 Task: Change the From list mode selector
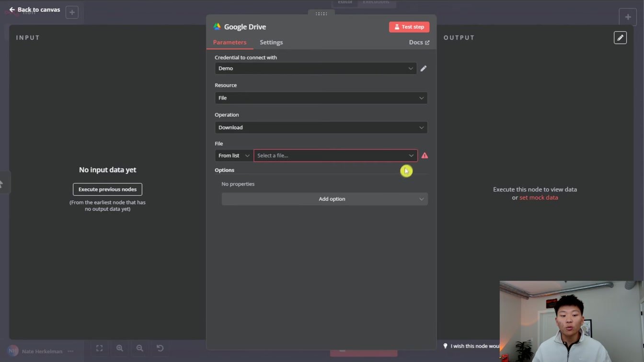(x=234, y=156)
